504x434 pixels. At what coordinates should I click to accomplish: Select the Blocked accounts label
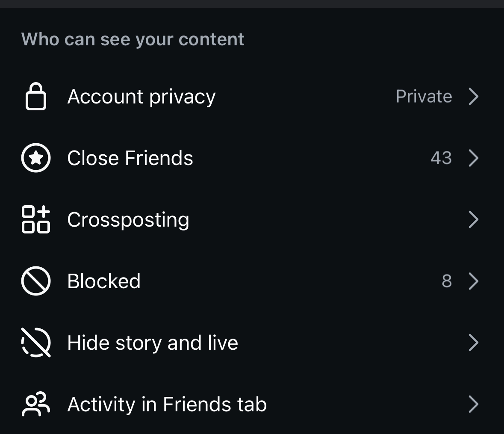(x=104, y=281)
